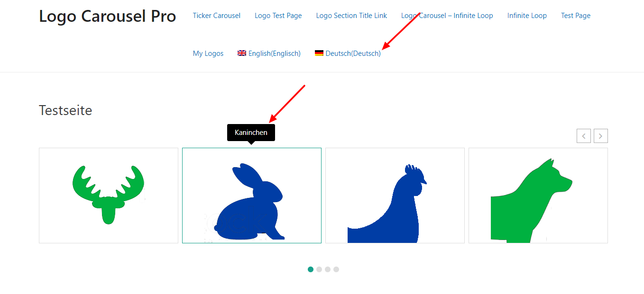Switch language to English(Englisch)
This screenshot has height=294, width=644.
(x=274, y=53)
